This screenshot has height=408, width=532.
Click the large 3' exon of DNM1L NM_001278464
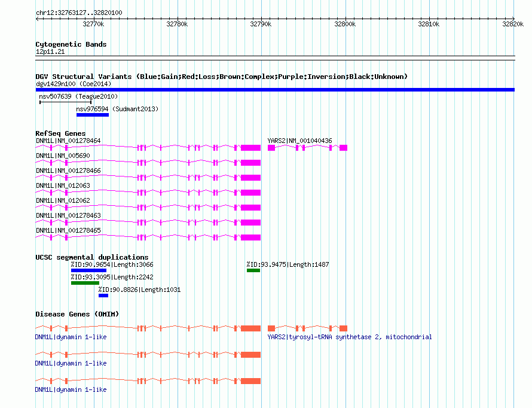[250, 148]
